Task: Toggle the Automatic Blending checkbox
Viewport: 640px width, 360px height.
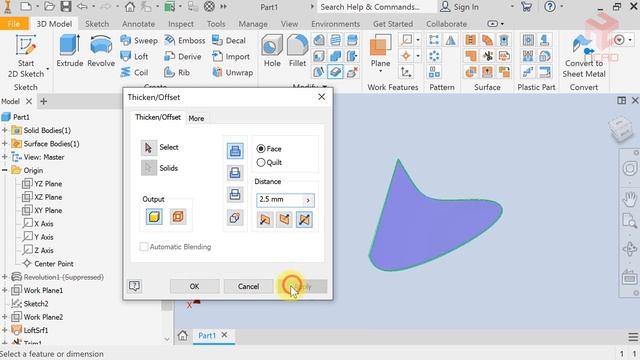Action: click(x=144, y=247)
